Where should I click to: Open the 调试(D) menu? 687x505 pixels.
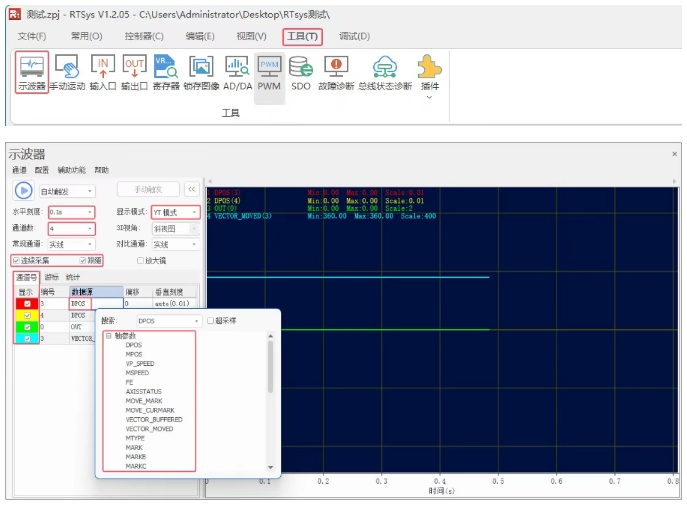click(354, 36)
